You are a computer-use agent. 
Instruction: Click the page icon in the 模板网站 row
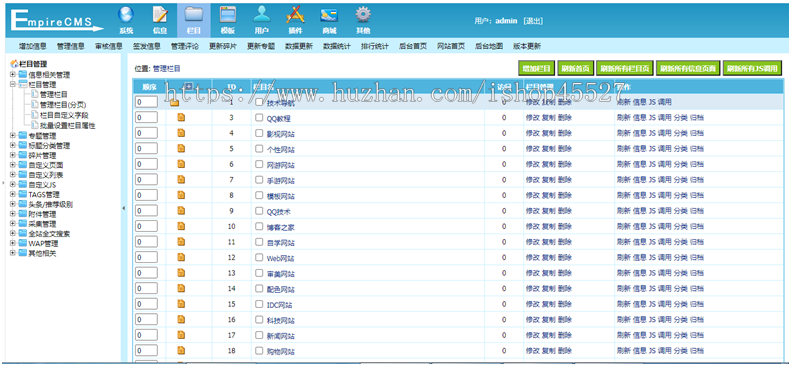[181, 196]
